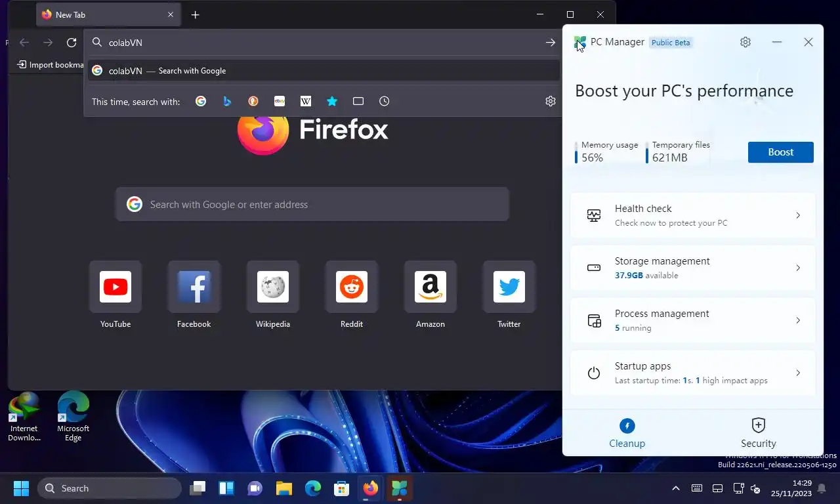Search this time with Bing icon
840x504 pixels.
click(227, 101)
